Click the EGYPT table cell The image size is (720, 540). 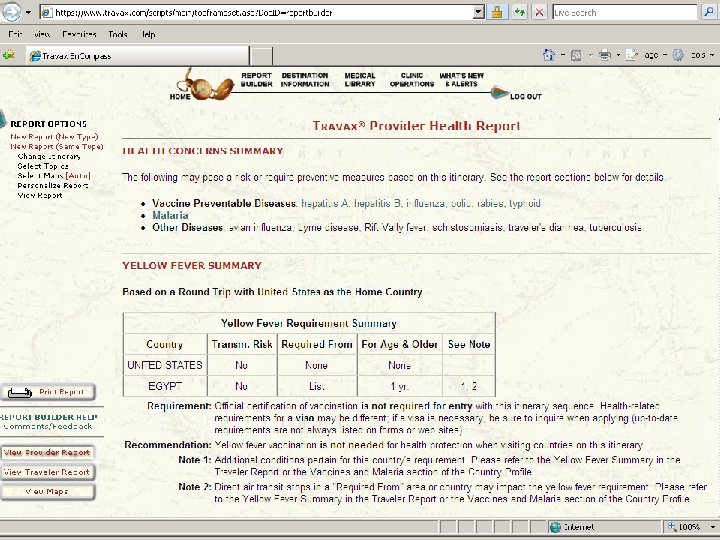pyautogui.click(x=165, y=386)
